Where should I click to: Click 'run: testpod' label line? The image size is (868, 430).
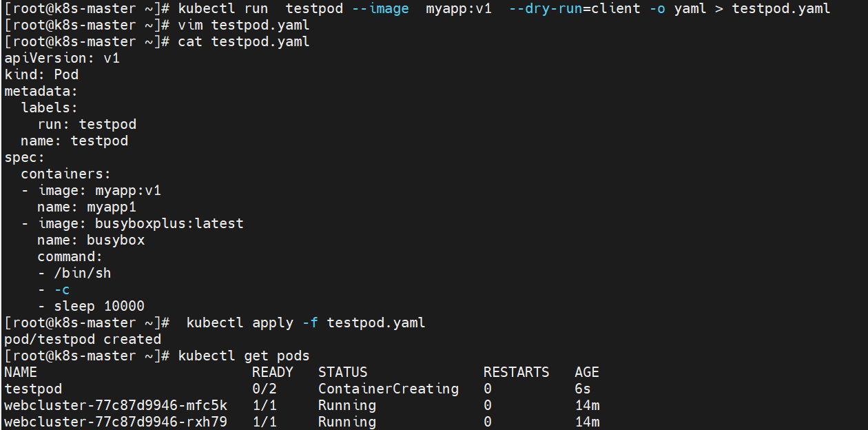(x=87, y=125)
